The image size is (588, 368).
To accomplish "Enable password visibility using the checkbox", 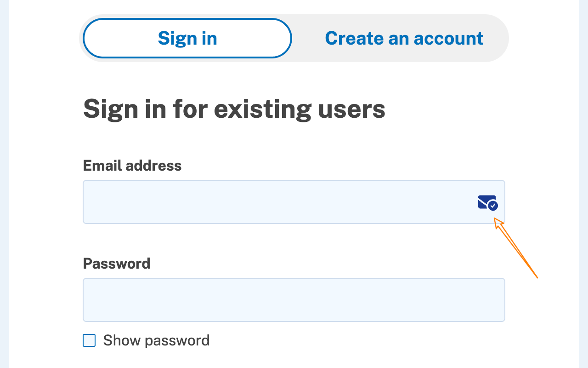I will coord(89,340).
